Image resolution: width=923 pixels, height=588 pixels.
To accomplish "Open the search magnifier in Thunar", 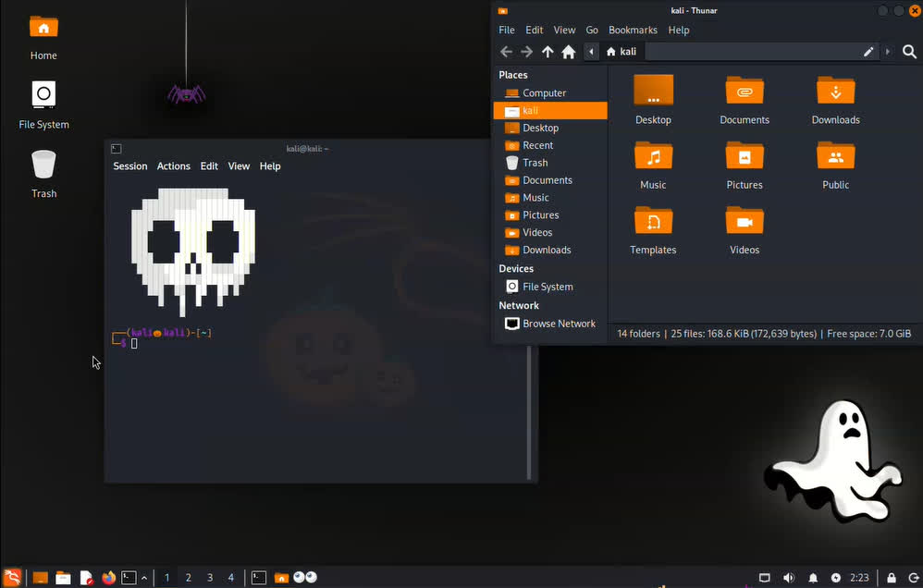I will [x=909, y=52].
